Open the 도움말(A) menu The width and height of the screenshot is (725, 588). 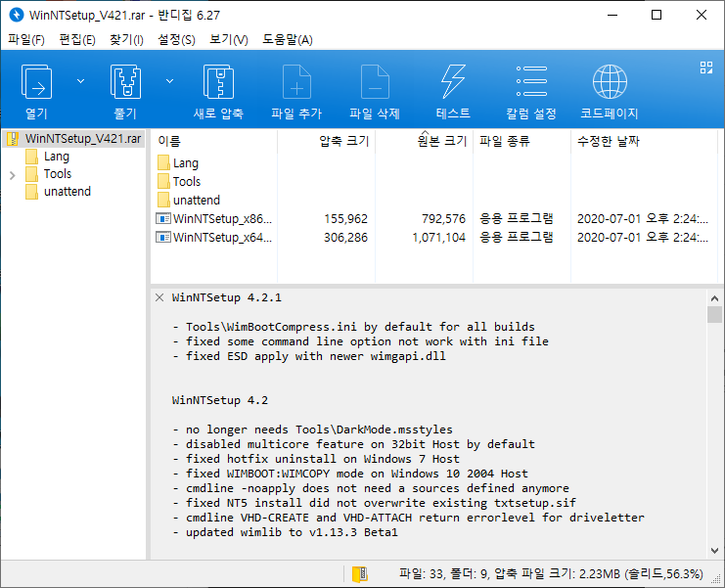pyautogui.click(x=288, y=40)
